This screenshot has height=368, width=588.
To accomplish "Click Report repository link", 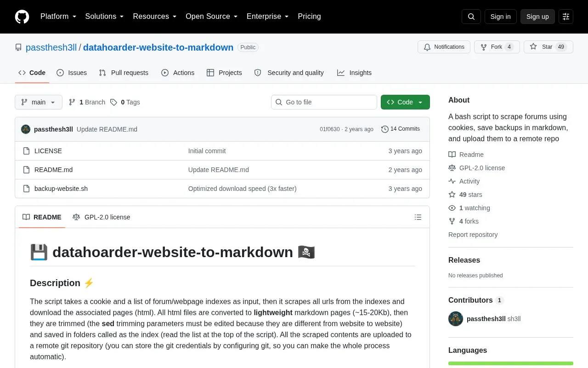I will pyautogui.click(x=473, y=235).
